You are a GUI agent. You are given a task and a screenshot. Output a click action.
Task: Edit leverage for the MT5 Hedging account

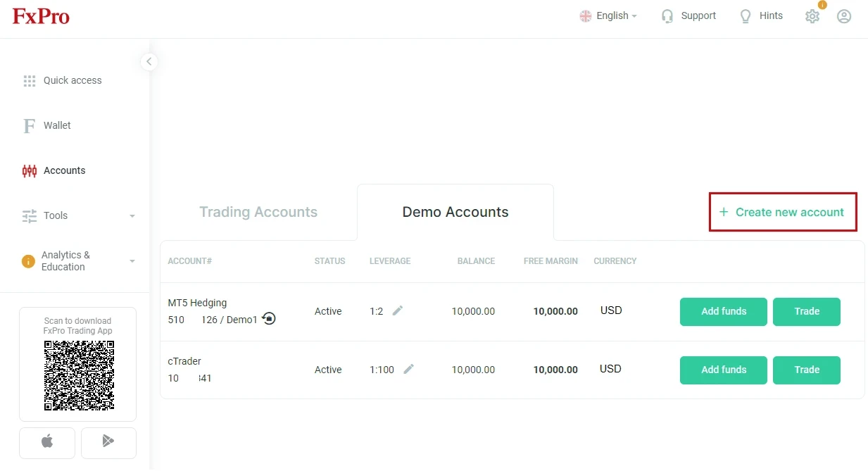397,310
